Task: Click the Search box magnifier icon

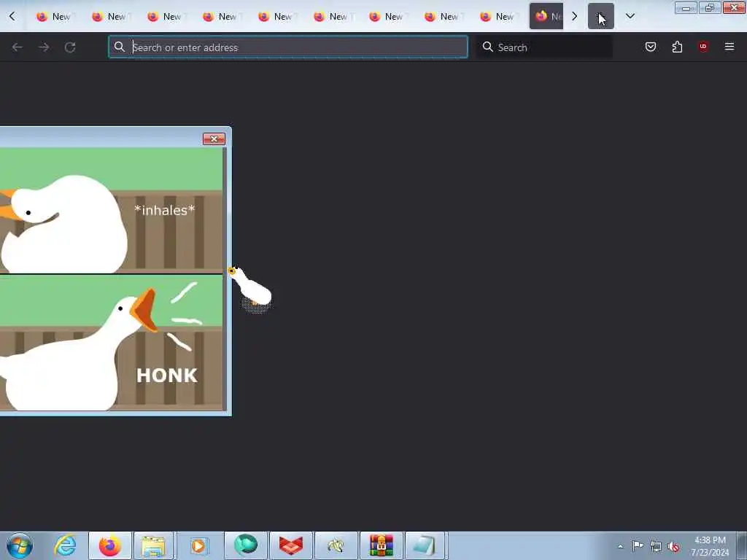Action: (x=488, y=47)
